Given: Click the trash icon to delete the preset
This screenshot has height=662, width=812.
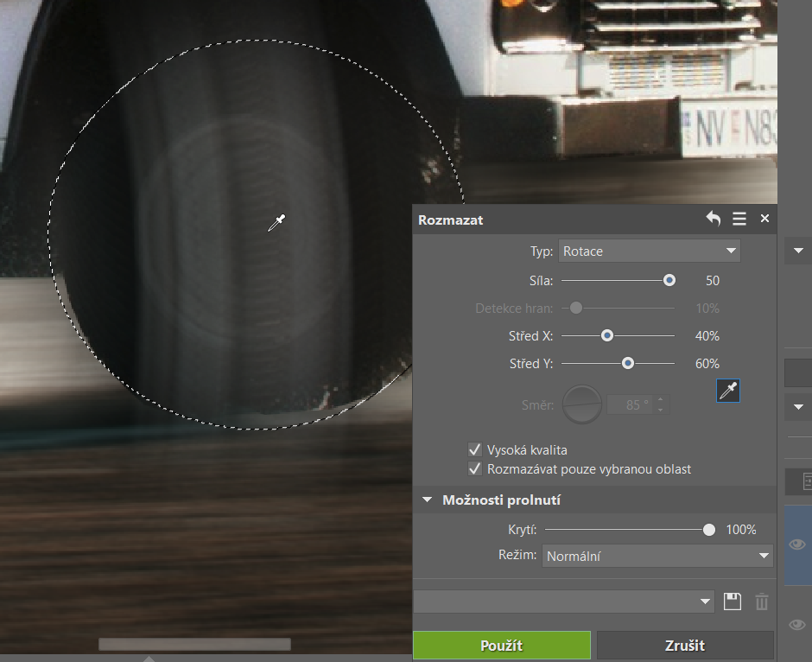Looking at the screenshot, I should (x=761, y=602).
